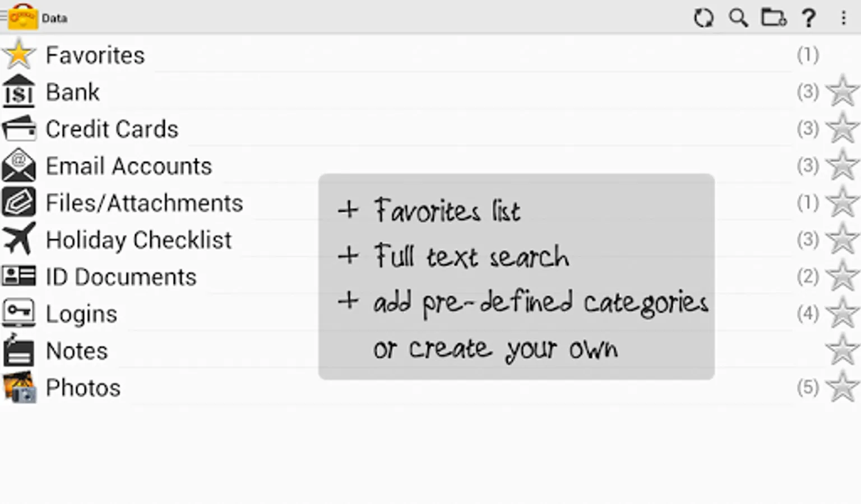This screenshot has height=504, width=861.
Task: Open the Notes category label
Action: coord(77,351)
